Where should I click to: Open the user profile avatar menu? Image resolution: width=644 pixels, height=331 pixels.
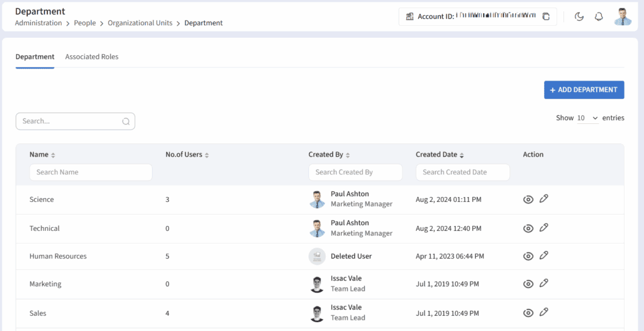(623, 16)
